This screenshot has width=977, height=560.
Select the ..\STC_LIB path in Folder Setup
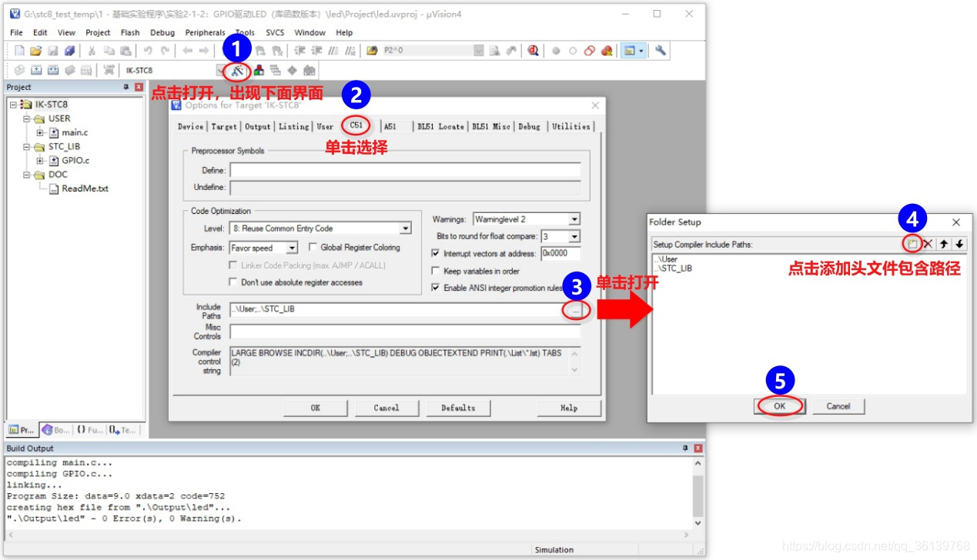click(673, 268)
